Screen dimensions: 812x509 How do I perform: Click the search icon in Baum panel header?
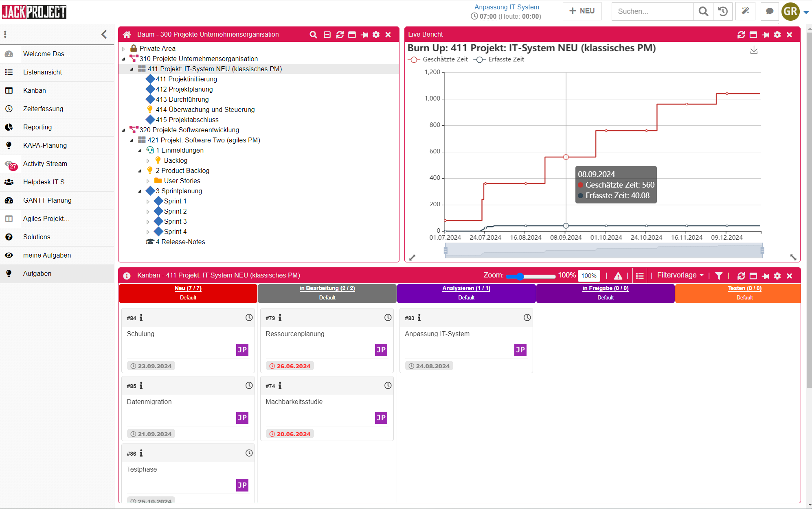[x=313, y=35]
